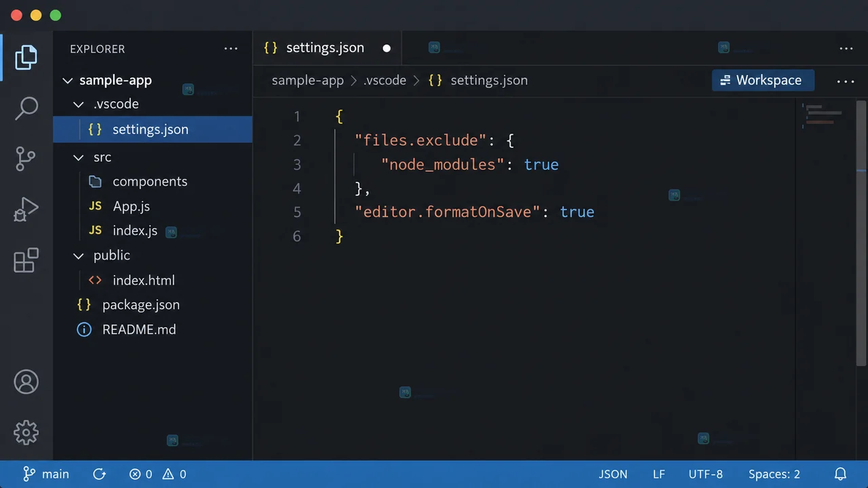
Task: Click the Workspace button
Action: click(x=763, y=80)
